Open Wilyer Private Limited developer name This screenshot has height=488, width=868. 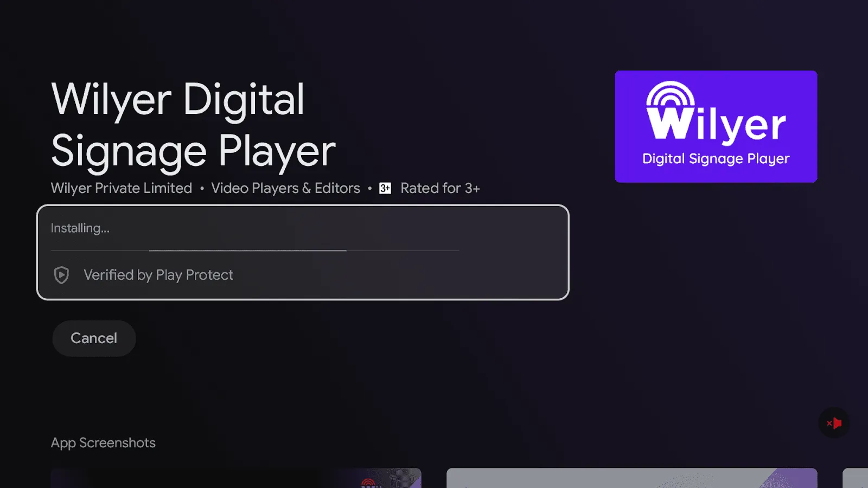click(x=122, y=188)
